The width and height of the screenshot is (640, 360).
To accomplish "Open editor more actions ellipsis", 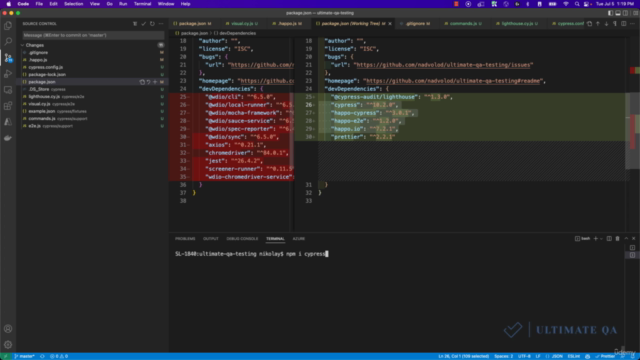I will click(632, 24).
